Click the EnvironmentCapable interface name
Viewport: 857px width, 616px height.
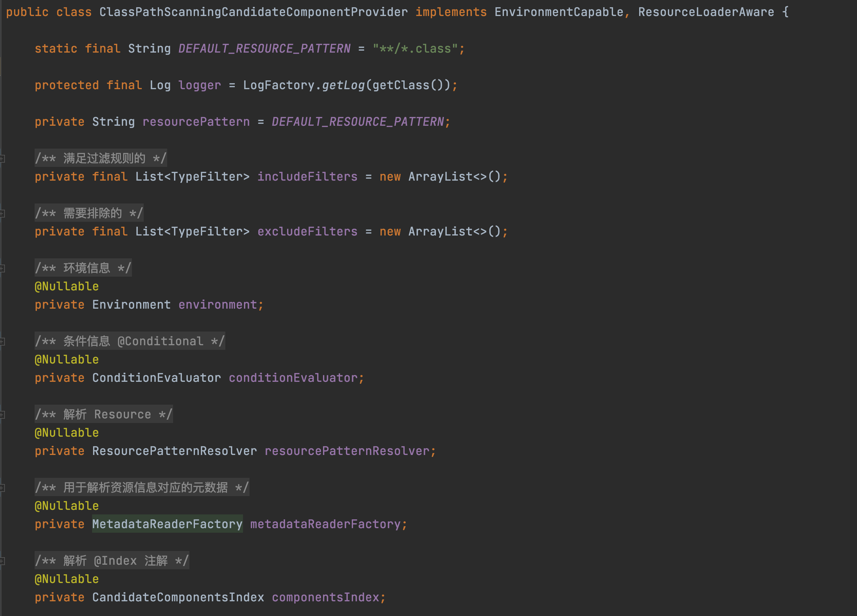click(x=559, y=12)
